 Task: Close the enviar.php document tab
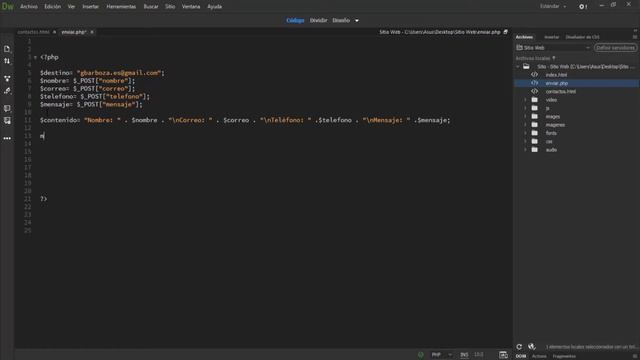click(92, 32)
